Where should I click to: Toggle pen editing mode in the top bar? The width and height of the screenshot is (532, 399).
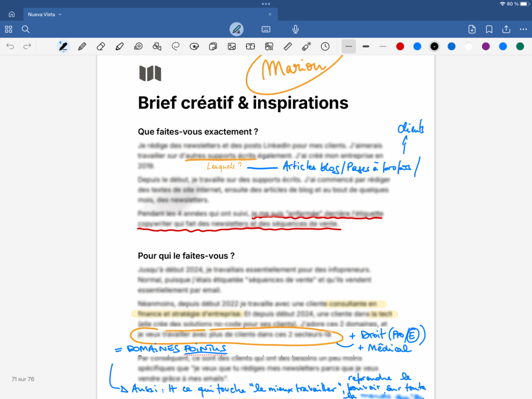tap(236, 30)
